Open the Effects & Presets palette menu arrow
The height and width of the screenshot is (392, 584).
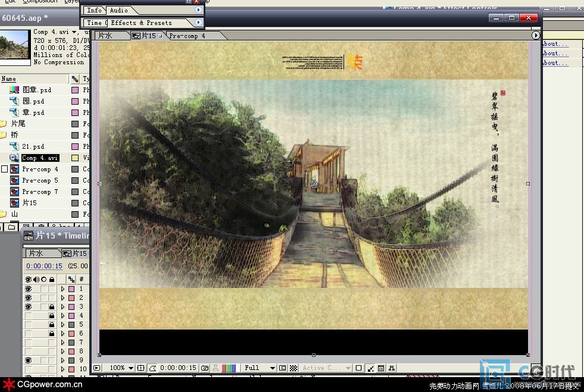pyautogui.click(x=198, y=23)
